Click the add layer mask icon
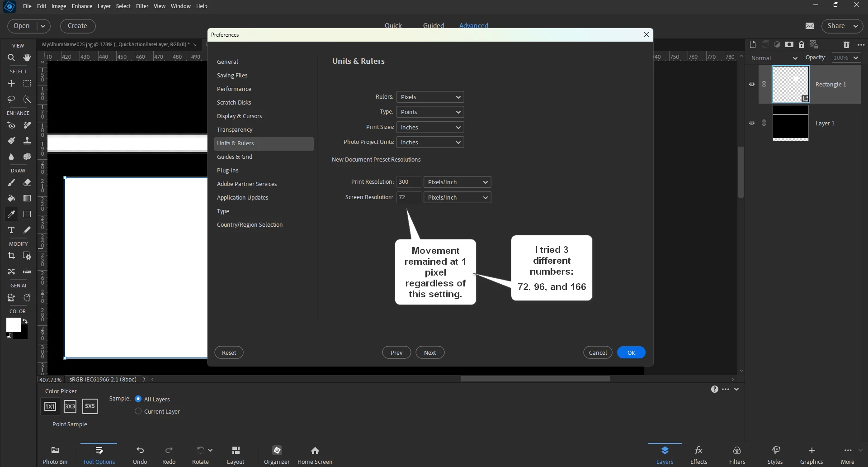This screenshot has width=868, height=467. 789,44
